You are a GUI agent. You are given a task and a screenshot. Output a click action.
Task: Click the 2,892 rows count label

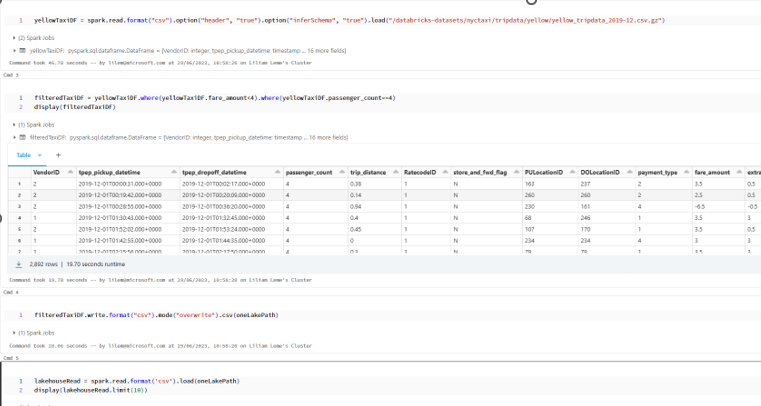click(x=43, y=264)
